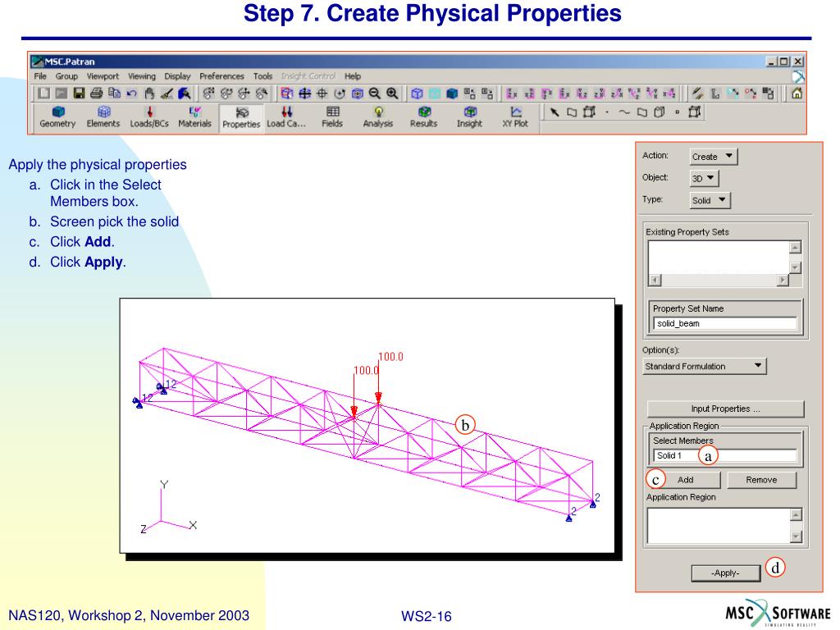This screenshot has height=630, width=840.
Task: Select the Properties application button
Action: tap(241, 117)
